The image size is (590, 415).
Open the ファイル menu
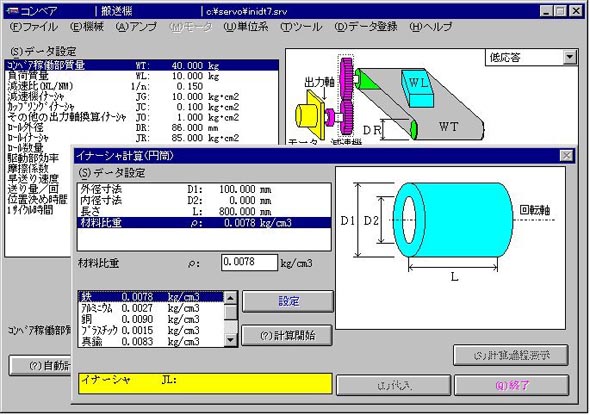[x=33, y=27]
